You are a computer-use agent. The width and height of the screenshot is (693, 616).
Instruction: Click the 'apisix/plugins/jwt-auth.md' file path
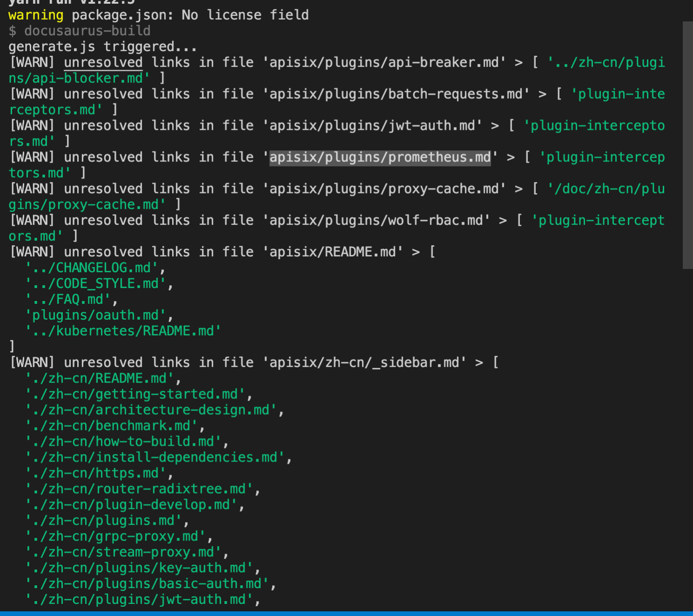click(x=372, y=126)
